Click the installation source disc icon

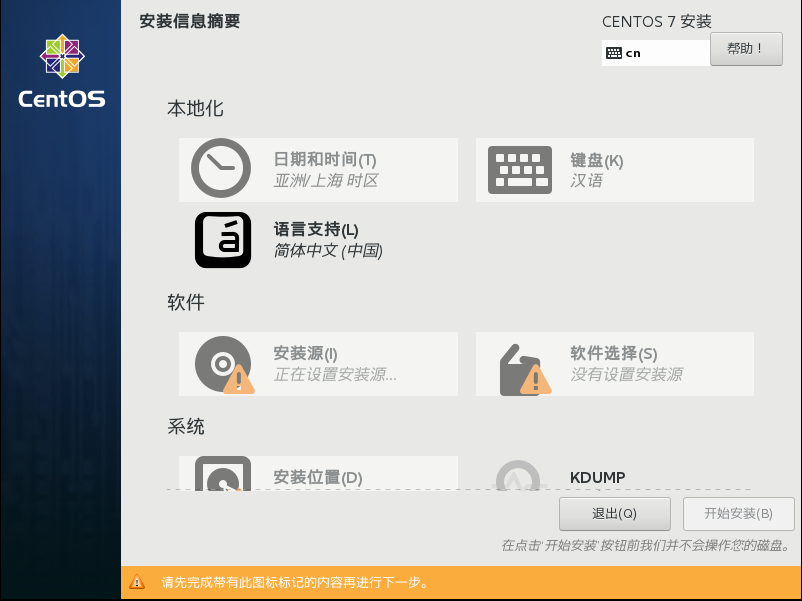coord(225,365)
